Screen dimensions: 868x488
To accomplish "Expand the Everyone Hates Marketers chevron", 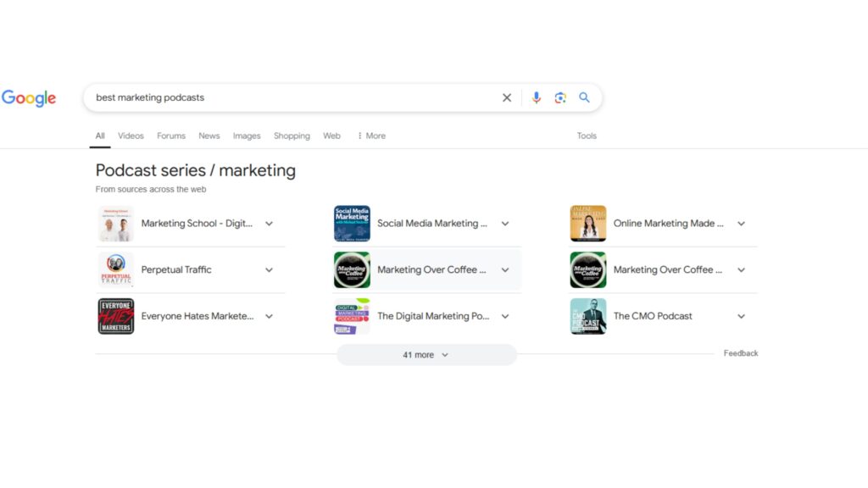I will [269, 317].
